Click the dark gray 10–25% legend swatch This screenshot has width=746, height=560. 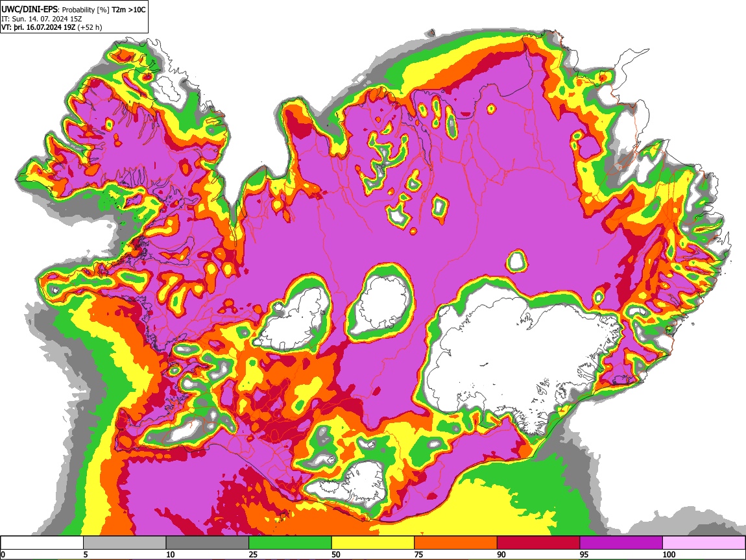pos(208,543)
